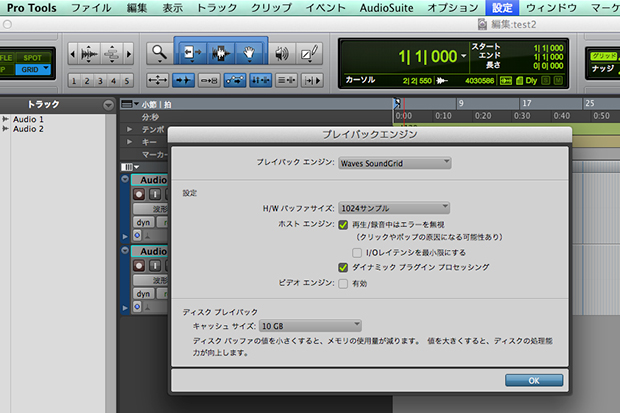Image resolution: width=620 pixels, height=413 pixels.
Task: Record-enable the first Audio track
Action: 139,194
